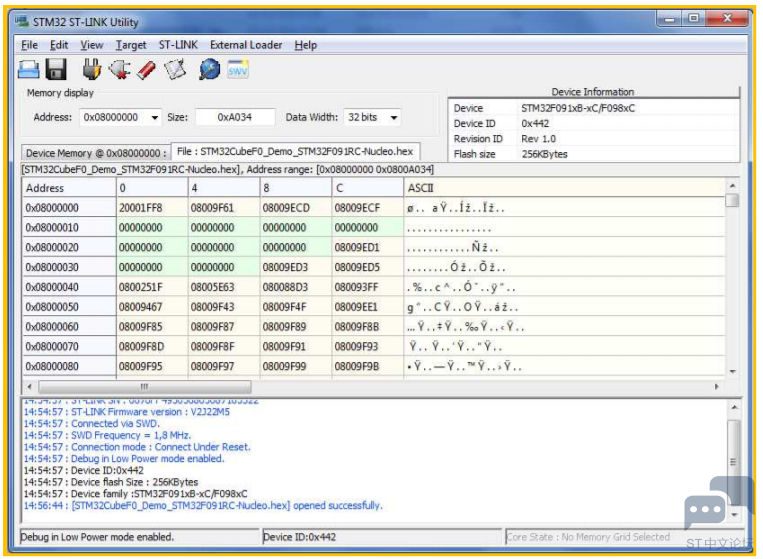Open the ST-LINK menu

(x=178, y=45)
